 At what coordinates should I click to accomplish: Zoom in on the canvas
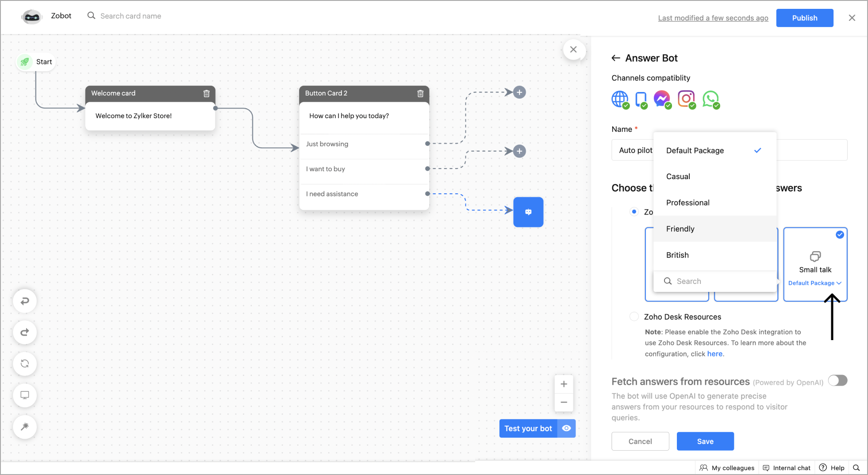pyautogui.click(x=564, y=384)
